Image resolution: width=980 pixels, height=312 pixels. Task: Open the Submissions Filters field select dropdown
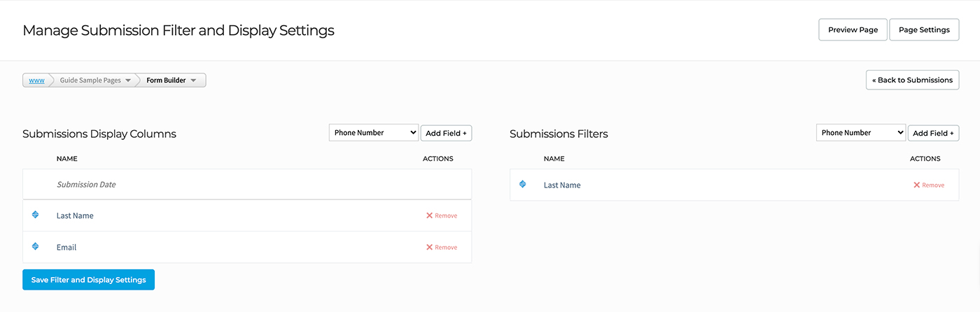(860, 133)
